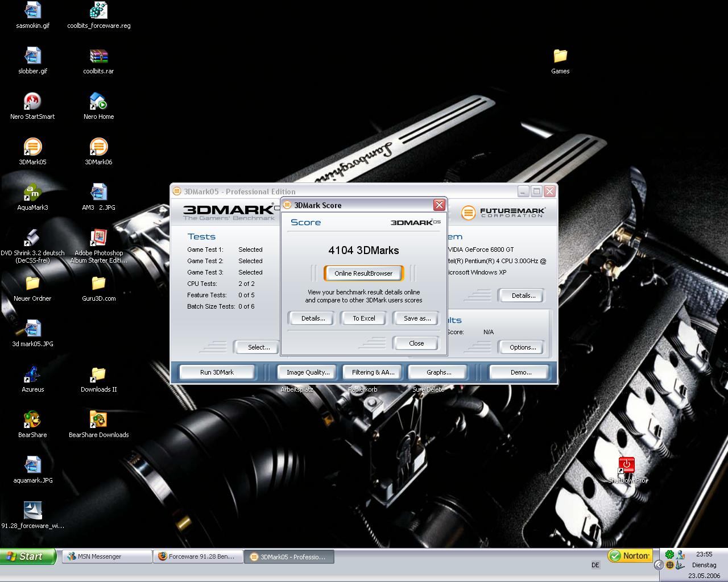Launch DVD Shrink 3.2 deutsch shortcut
The height and width of the screenshot is (582, 728).
(x=32, y=246)
